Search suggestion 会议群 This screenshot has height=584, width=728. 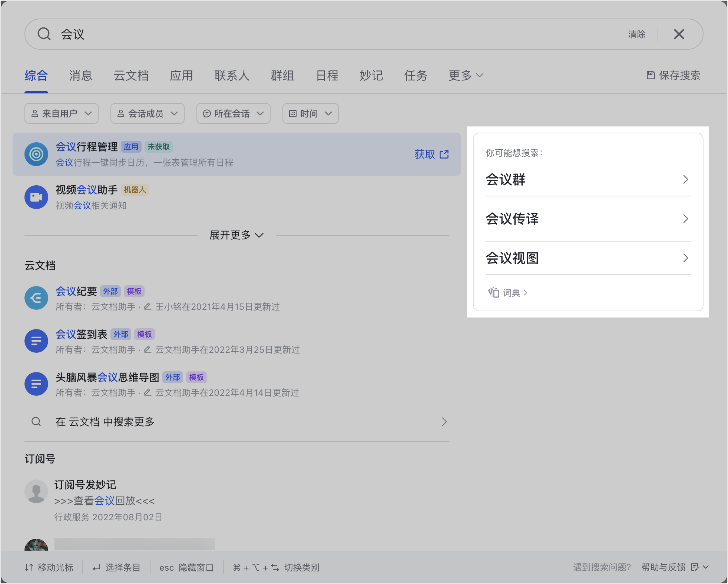(x=506, y=179)
